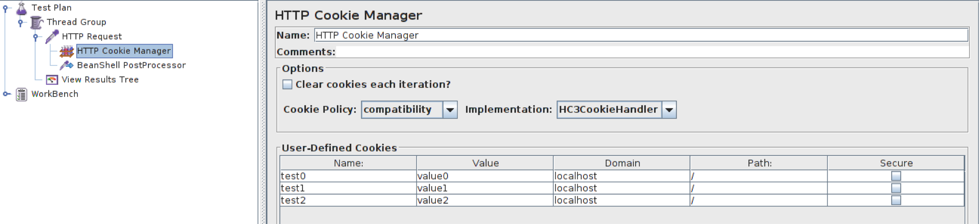This screenshot has height=224, width=980.
Task: Click the Name: column header
Action: click(x=348, y=163)
